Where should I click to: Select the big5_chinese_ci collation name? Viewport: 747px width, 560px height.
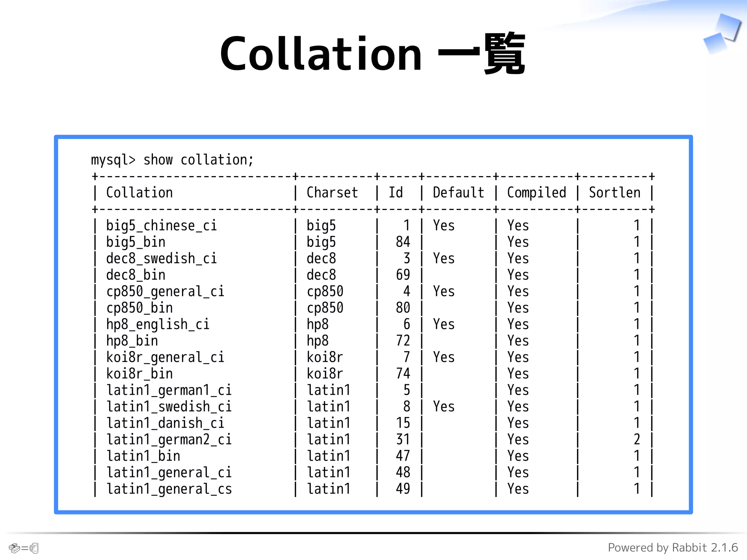(162, 226)
